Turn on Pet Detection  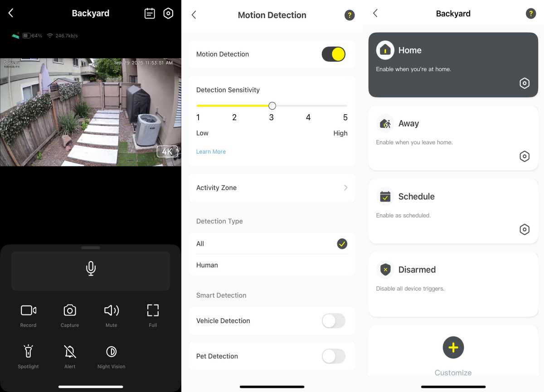[333, 356]
